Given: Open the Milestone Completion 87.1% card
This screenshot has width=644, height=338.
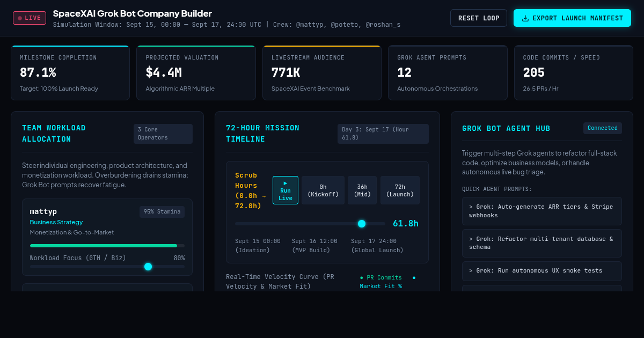Looking at the screenshot, I should 70,73.
